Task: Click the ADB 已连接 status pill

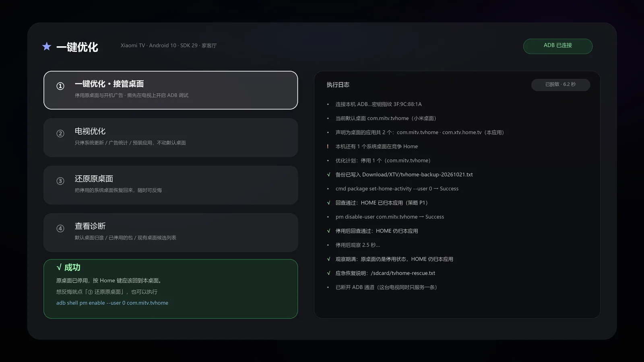Action: pyautogui.click(x=558, y=46)
